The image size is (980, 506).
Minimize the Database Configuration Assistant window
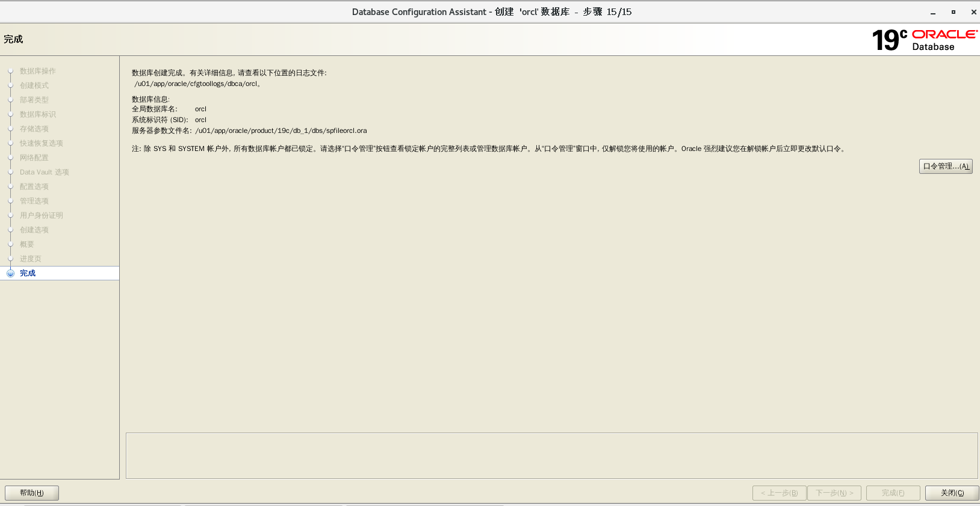933,12
